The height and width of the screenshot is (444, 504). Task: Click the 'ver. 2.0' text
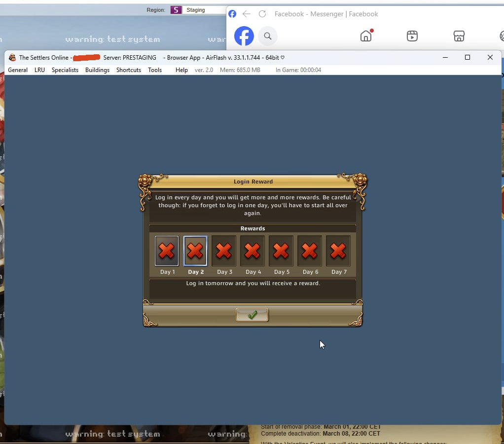[204, 70]
